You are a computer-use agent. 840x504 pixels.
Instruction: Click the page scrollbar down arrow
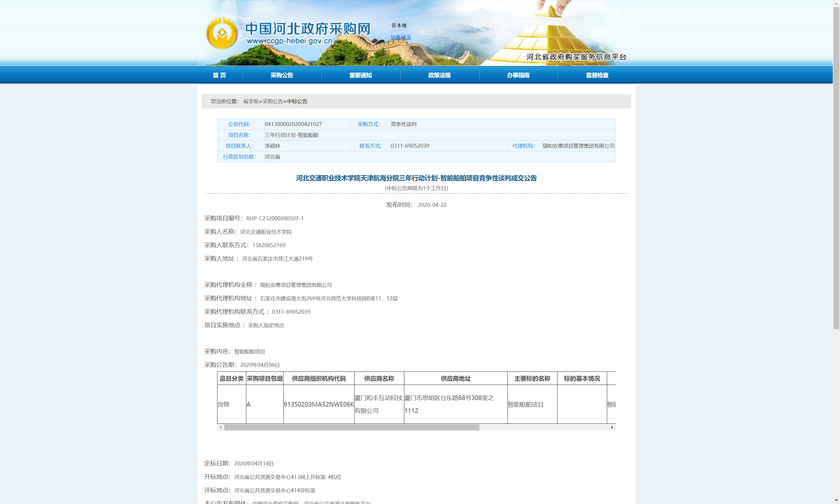836,501
